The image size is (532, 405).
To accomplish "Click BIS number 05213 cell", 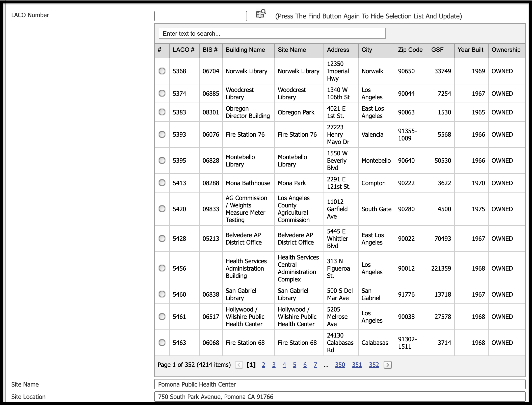I will click(x=211, y=239).
